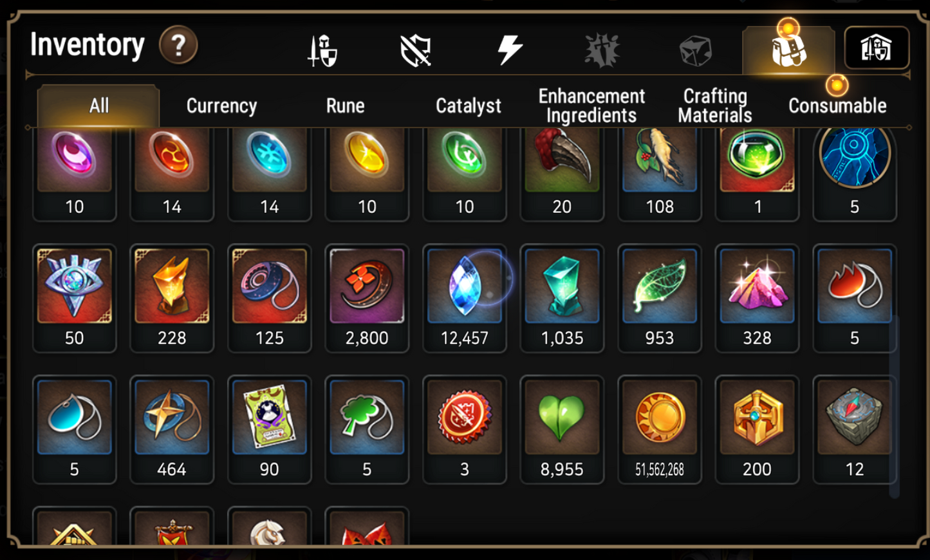Select the lightning bolt category icon
Screen dimensions: 930x560
coord(509,50)
